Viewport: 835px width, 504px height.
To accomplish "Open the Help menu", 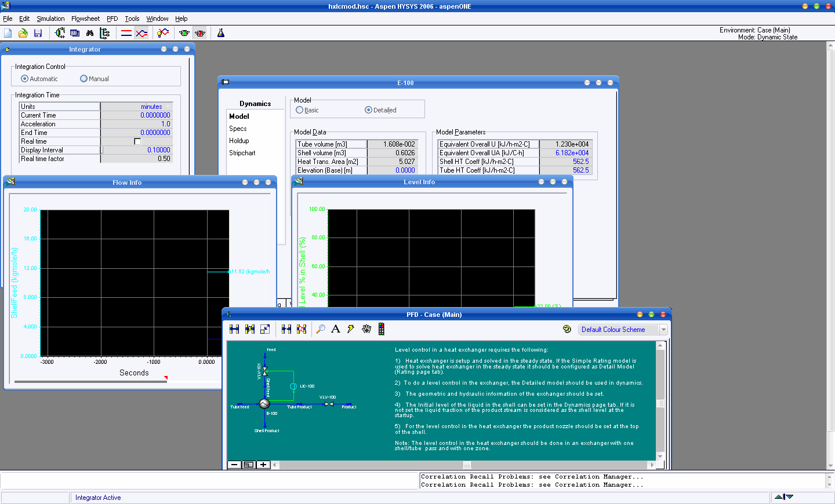I will tap(181, 19).
